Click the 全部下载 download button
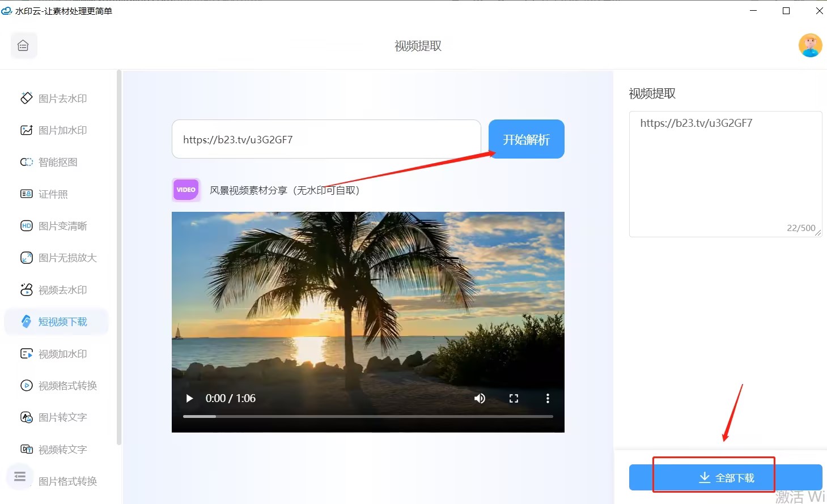This screenshot has height=504, width=827. tap(726, 477)
